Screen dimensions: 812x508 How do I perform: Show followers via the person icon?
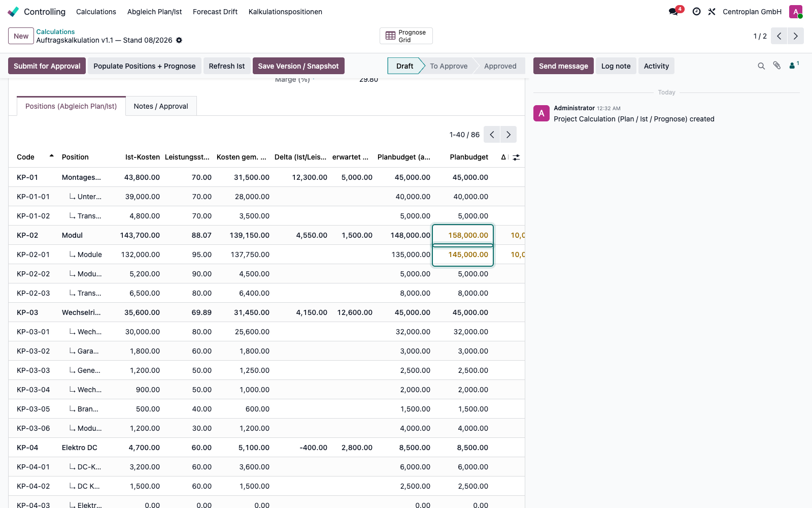point(794,66)
